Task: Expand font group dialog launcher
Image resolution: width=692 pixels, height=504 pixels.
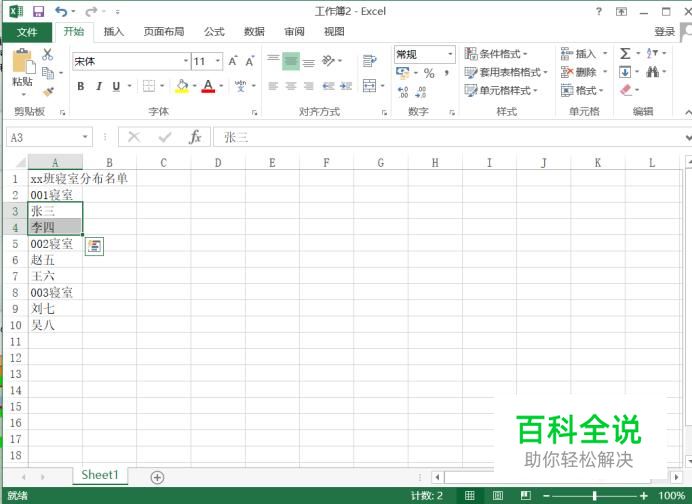Action: point(255,113)
